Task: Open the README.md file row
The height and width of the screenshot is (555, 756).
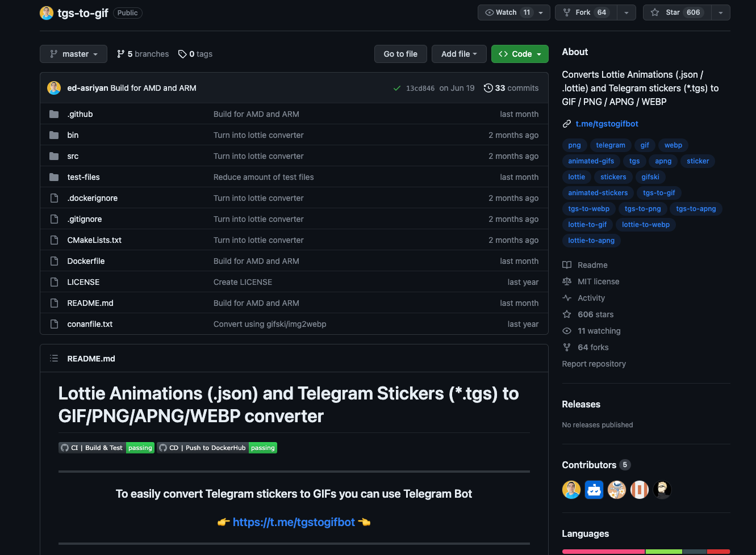Action: (294, 303)
